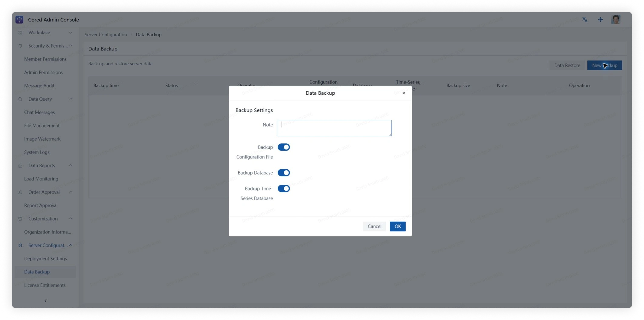
Task: Click the Customization icon in sidebar
Action: (x=20, y=219)
